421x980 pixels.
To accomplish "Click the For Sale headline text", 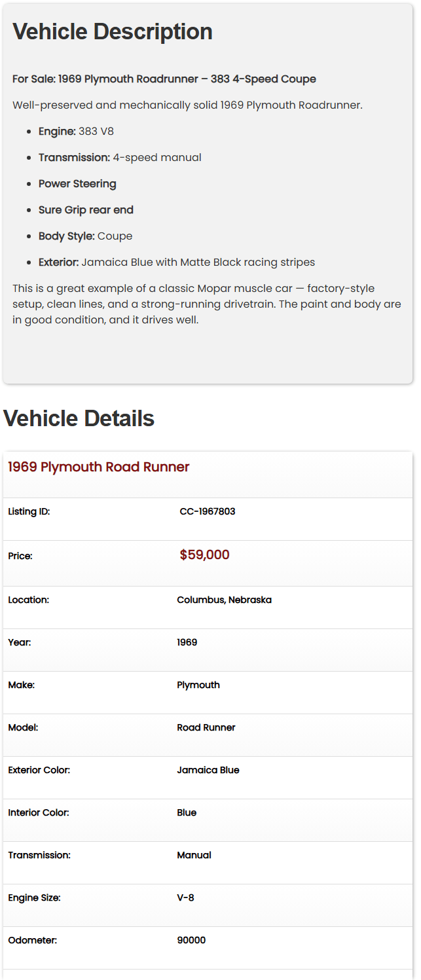I will pos(164,79).
